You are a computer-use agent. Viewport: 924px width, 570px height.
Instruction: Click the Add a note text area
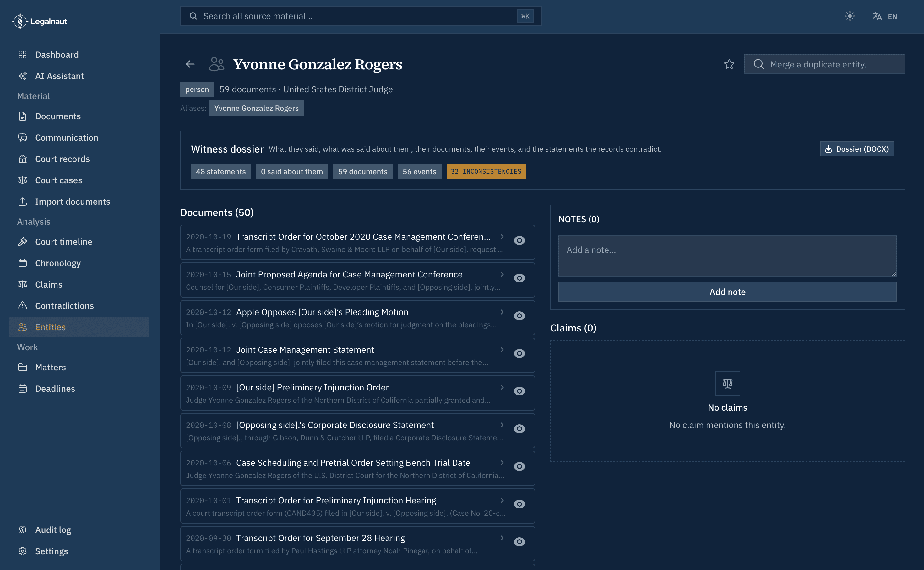(727, 256)
